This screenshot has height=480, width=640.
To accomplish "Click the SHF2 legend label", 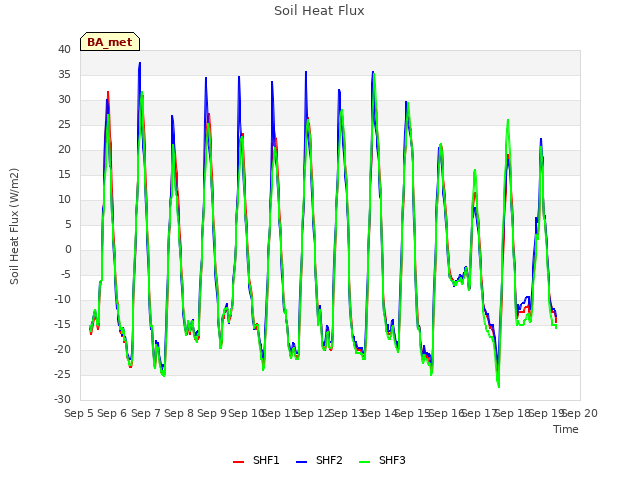I will (329, 460).
